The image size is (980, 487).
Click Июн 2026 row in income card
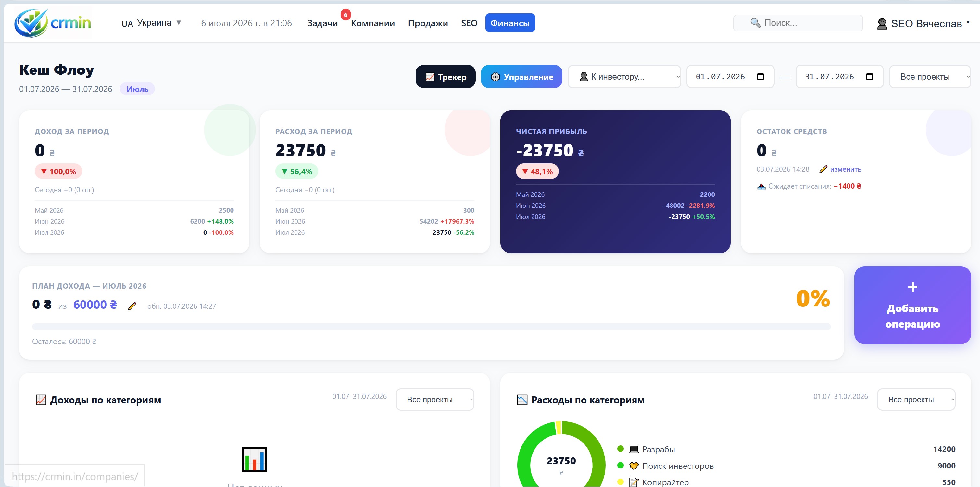click(134, 221)
